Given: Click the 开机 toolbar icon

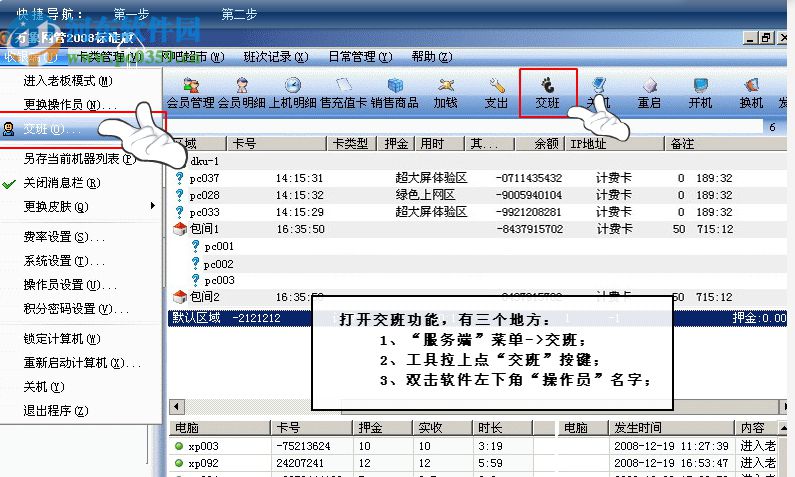Looking at the screenshot, I should (701, 93).
